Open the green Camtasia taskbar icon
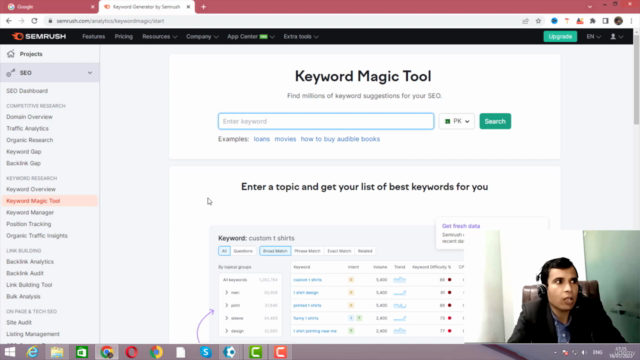Viewport: 640px width, 360px height. click(x=256, y=352)
